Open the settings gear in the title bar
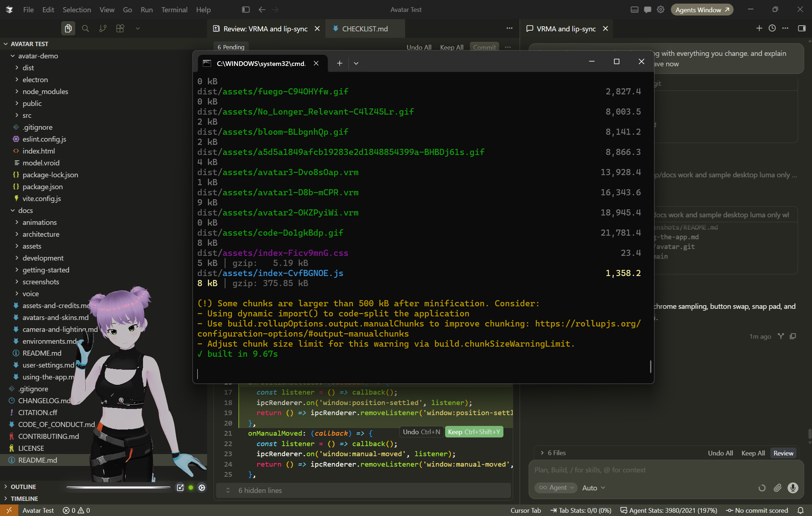The width and height of the screenshot is (812, 516). pos(660,10)
